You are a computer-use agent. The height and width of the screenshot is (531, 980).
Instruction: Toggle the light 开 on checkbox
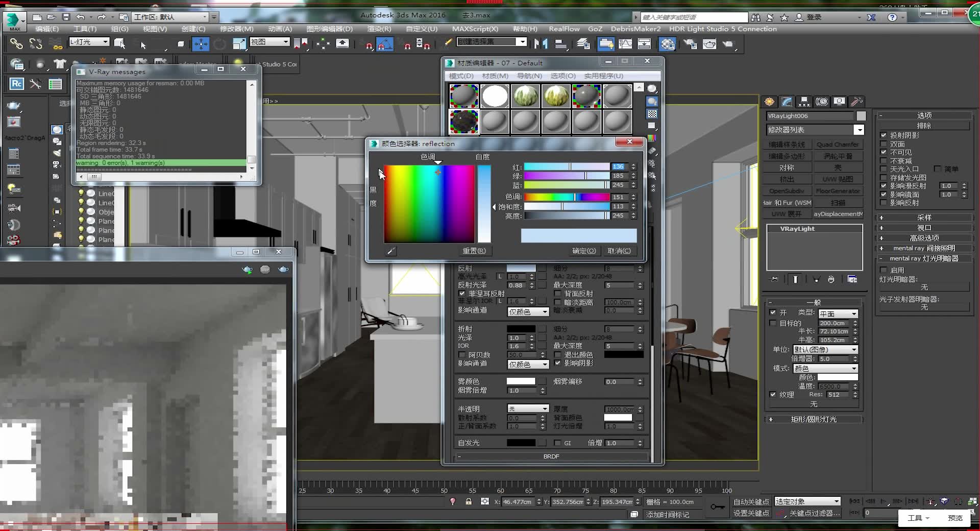773,312
